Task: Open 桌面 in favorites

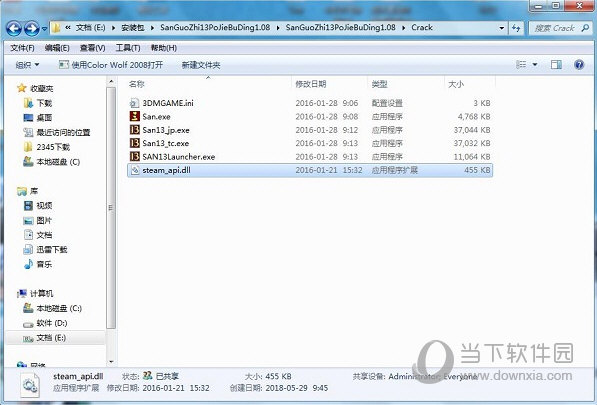Action: click(x=44, y=118)
